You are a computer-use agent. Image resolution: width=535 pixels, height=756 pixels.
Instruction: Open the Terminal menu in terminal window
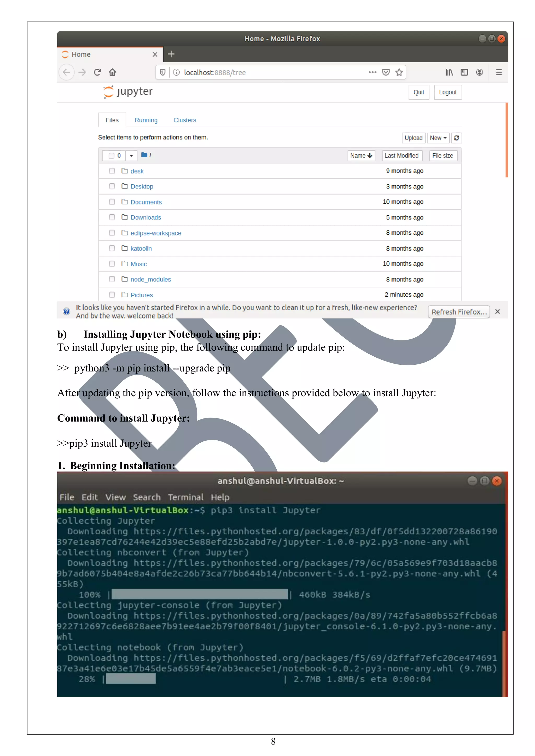click(x=185, y=497)
